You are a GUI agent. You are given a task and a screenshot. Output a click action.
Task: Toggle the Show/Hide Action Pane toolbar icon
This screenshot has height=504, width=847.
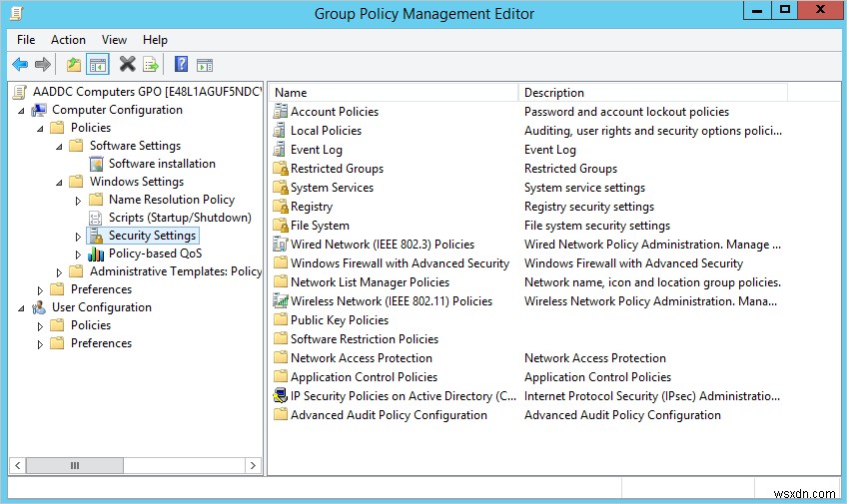tap(205, 65)
